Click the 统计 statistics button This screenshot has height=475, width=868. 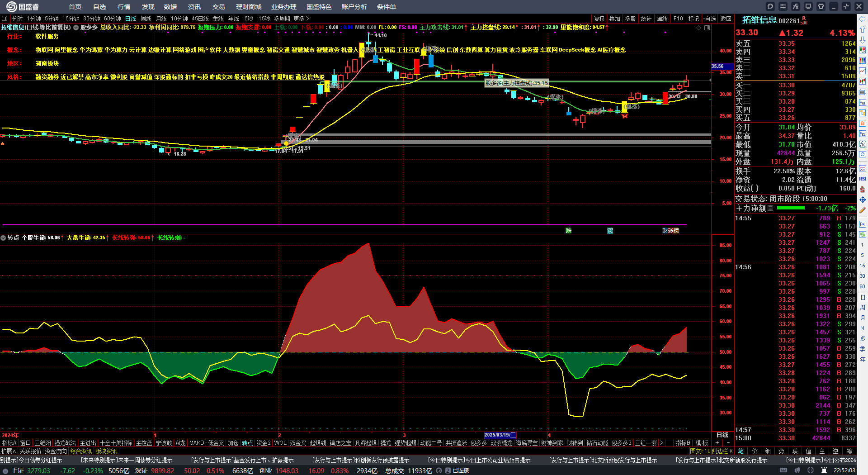[646, 19]
